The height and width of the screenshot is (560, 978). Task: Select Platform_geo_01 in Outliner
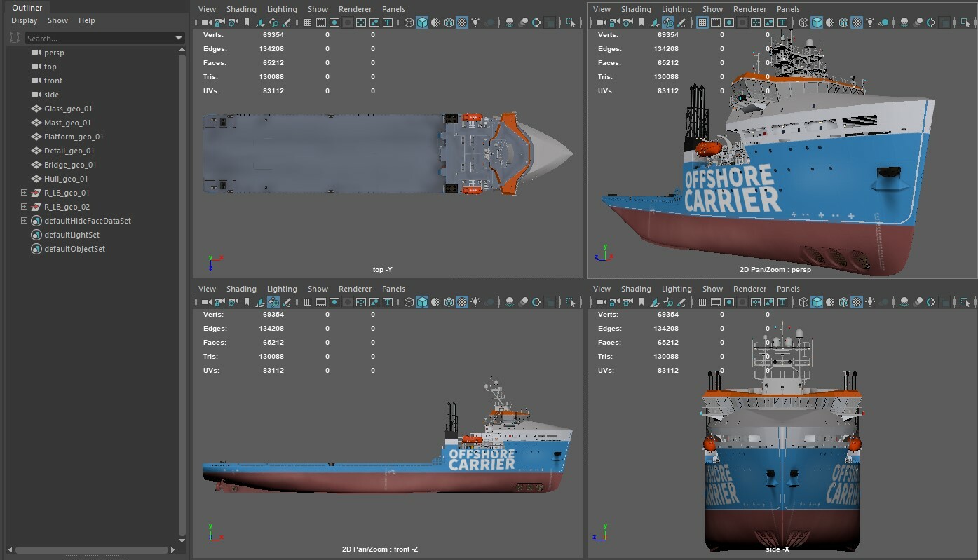(x=74, y=137)
